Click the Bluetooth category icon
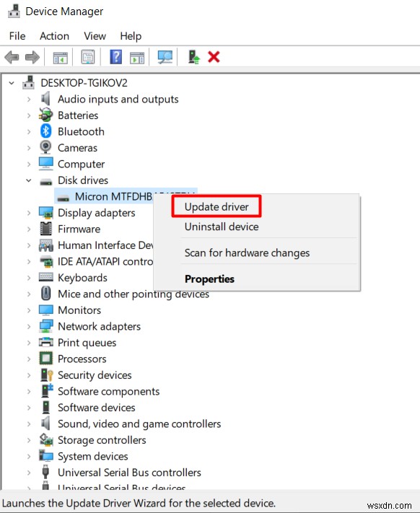This screenshot has height=513, width=420. click(45, 131)
